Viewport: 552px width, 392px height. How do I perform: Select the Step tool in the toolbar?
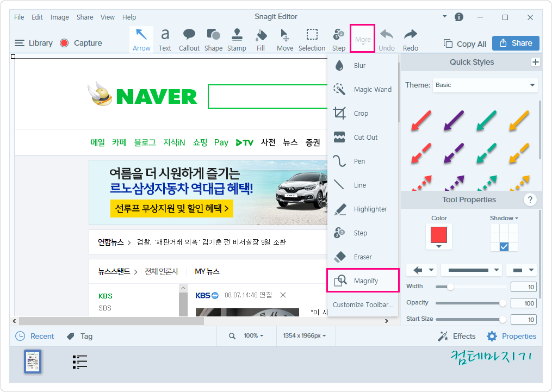[x=339, y=39]
